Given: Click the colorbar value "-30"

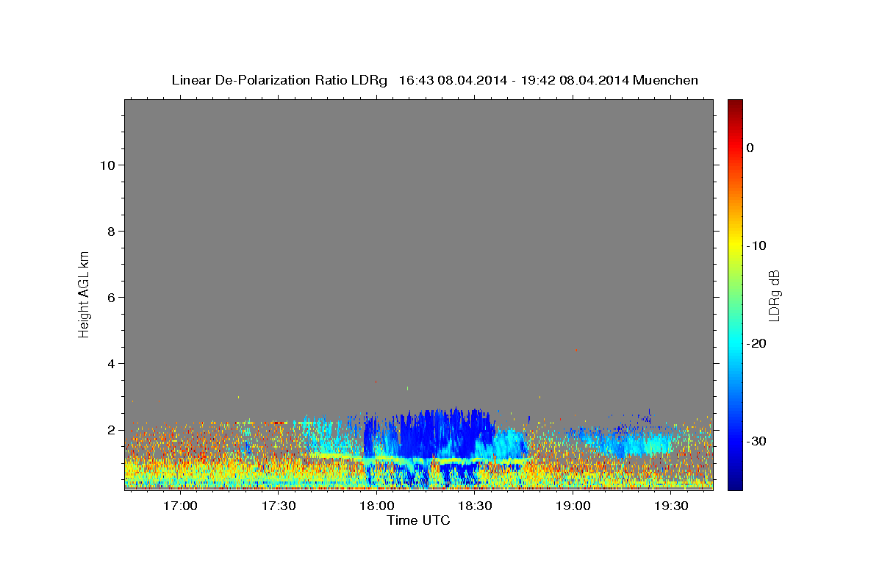Looking at the screenshot, I should pyautogui.click(x=756, y=441).
